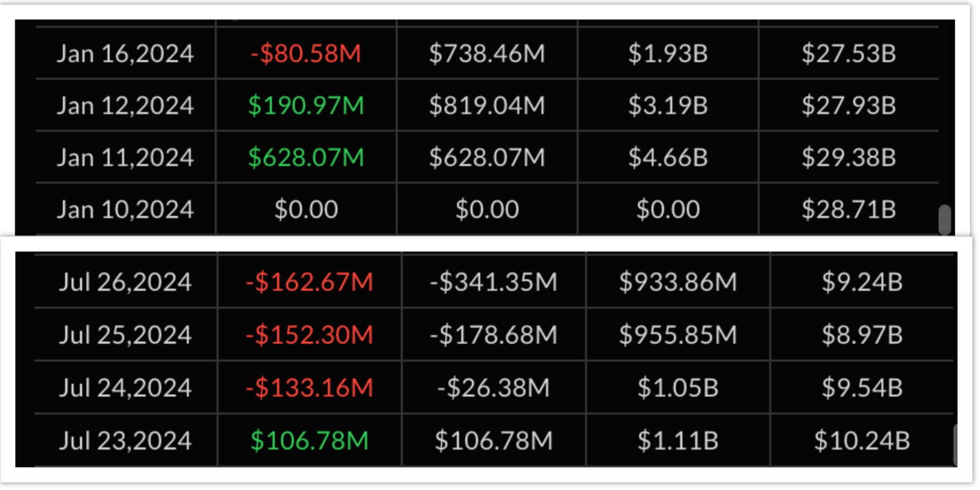Select the $28.71B value
Viewport: 980px width, 490px height.
click(849, 209)
